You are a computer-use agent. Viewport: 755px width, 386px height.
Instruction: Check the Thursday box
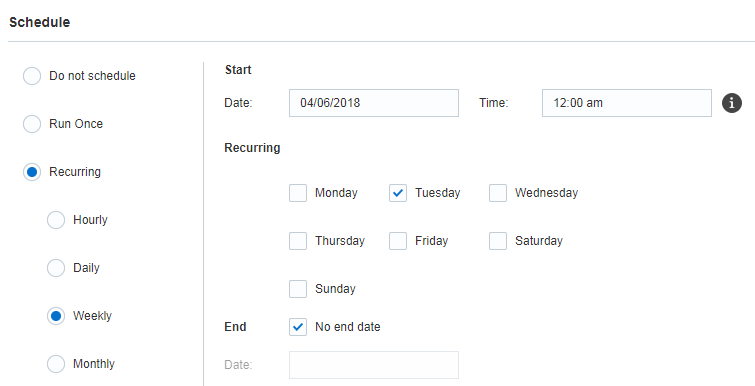(x=298, y=241)
